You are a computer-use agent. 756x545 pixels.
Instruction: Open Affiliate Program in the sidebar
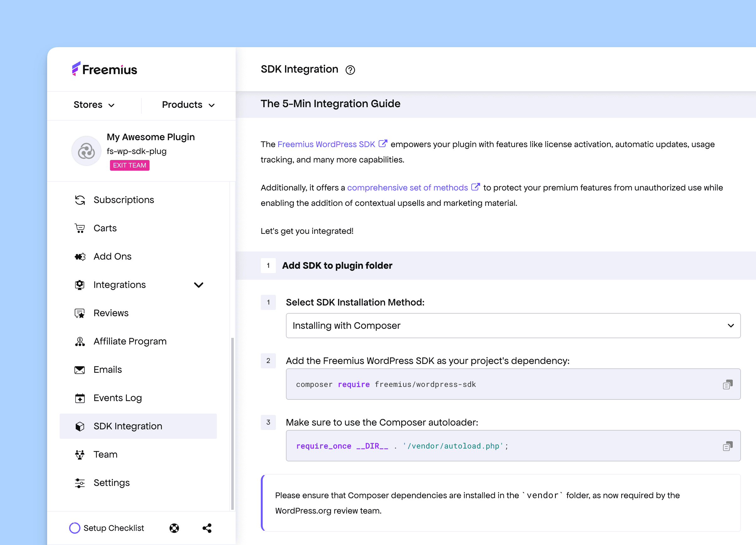click(x=138, y=341)
